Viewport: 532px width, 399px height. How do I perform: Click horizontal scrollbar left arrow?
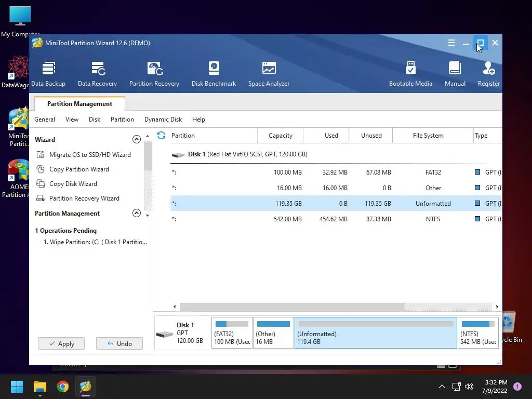click(175, 307)
